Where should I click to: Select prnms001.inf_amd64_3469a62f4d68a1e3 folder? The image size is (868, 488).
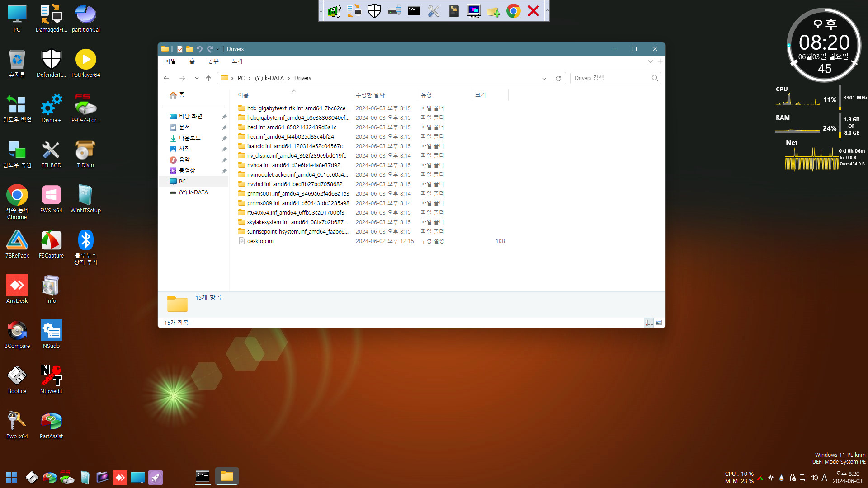coord(298,194)
